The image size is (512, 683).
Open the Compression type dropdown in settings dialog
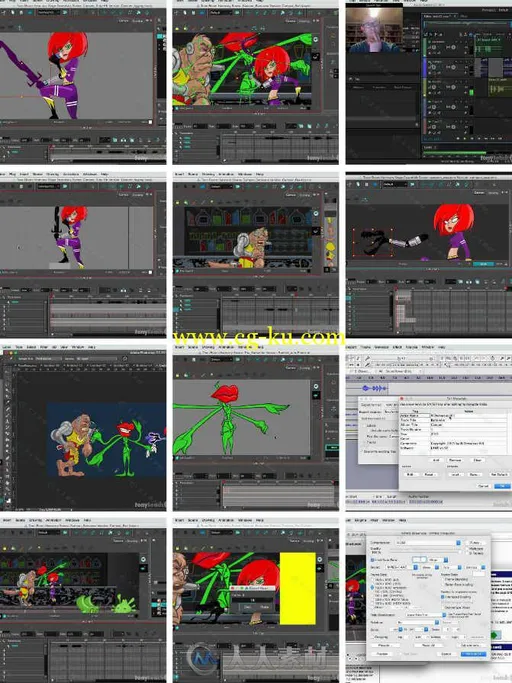(x=427, y=543)
